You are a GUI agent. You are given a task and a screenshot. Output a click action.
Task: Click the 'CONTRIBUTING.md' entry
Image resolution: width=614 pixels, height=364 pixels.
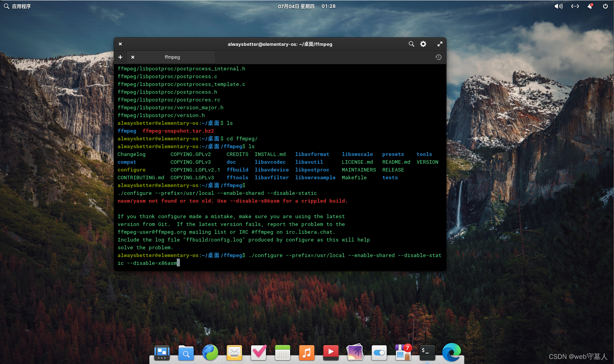tap(141, 178)
